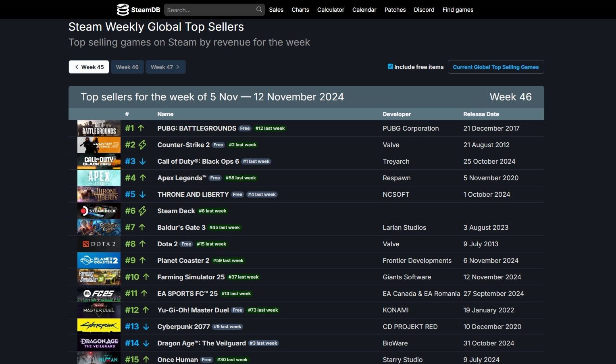Click the PUBG: BATTLEGROUNDS game thumbnail
The image size is (616, 364).
point(99,128)
